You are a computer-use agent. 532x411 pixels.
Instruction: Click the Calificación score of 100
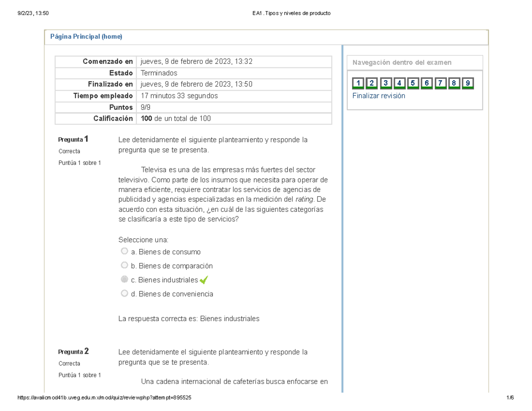(x=145, y=118)
